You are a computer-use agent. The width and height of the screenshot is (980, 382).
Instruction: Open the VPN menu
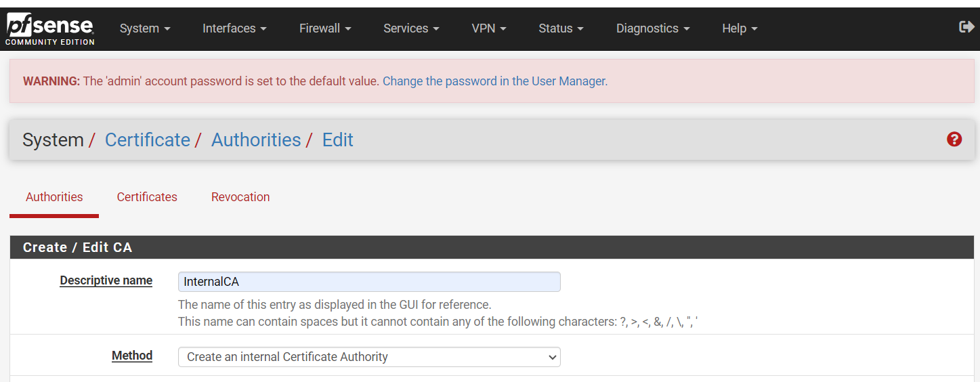(489, 28)
